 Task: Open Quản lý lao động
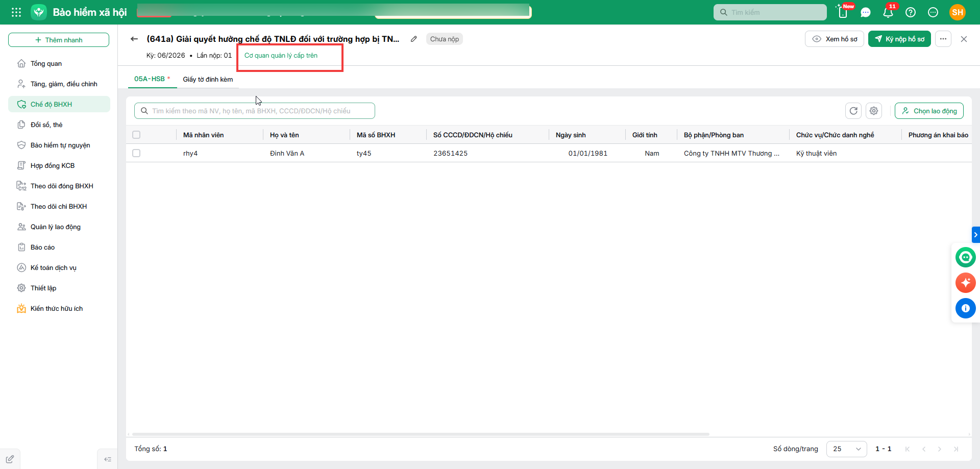pos(59,227)
